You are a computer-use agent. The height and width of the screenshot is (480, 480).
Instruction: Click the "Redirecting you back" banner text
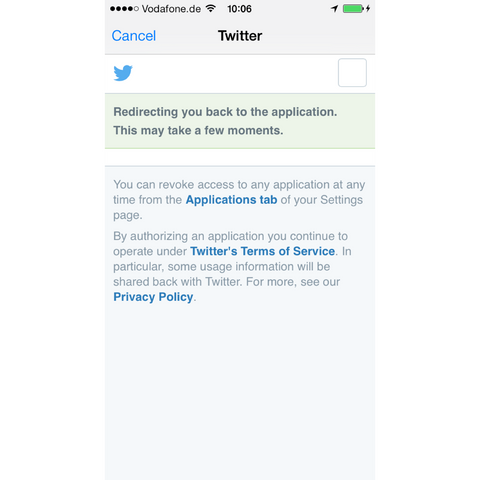225,112
